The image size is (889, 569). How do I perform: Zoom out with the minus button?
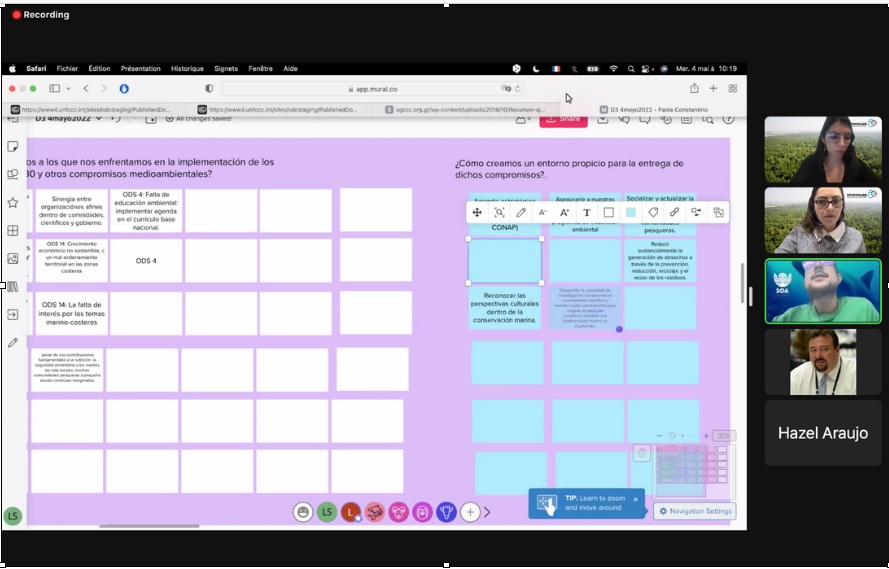pyautogui.click(x=659, y=436)
